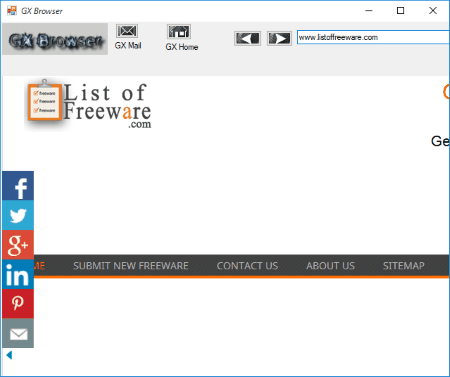Open Submit New Freeware menu item
This screenshot has width=450, height=377.
pyautogui.click(x=131, y=266)
